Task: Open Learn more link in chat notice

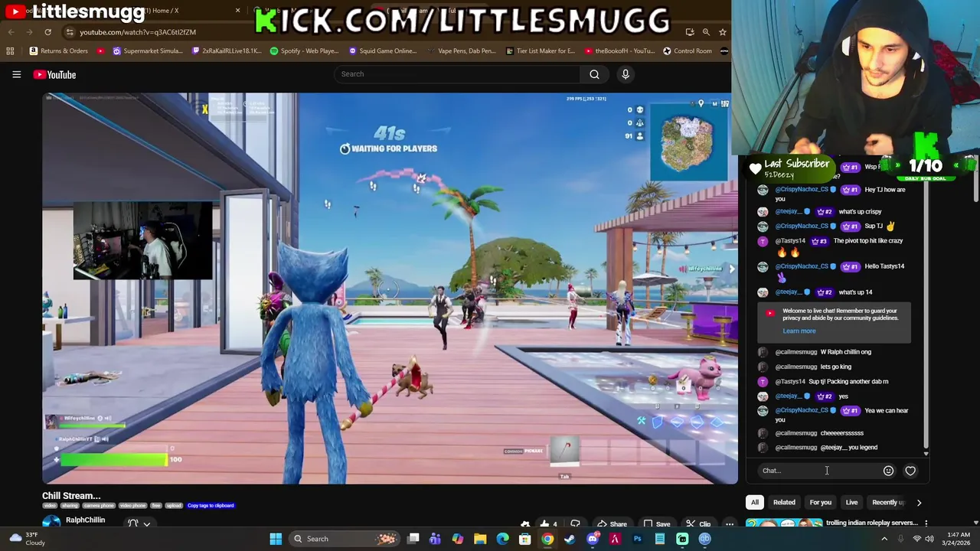Action: tap(799, 331)
